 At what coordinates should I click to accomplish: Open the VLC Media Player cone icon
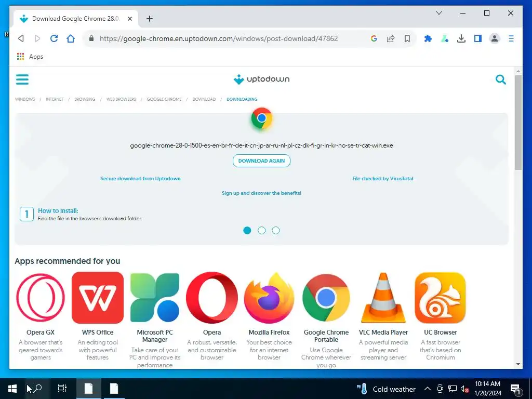(x=383, y=298)
